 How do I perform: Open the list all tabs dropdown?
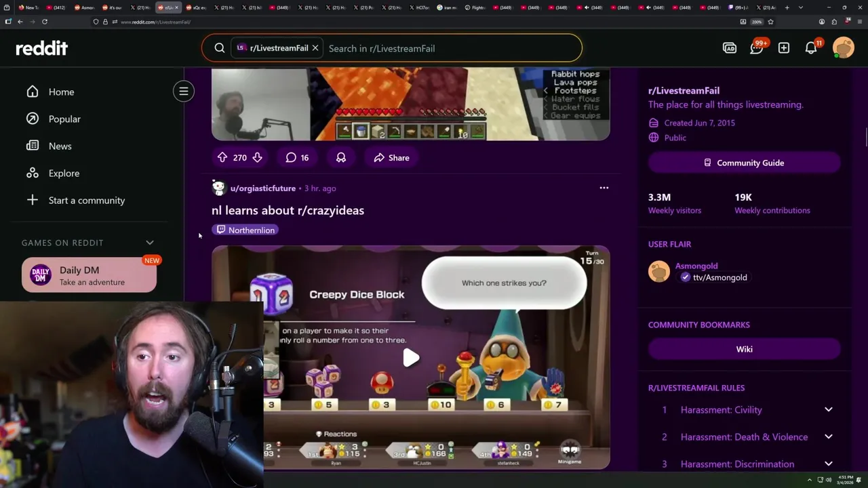tap(801, 7)
